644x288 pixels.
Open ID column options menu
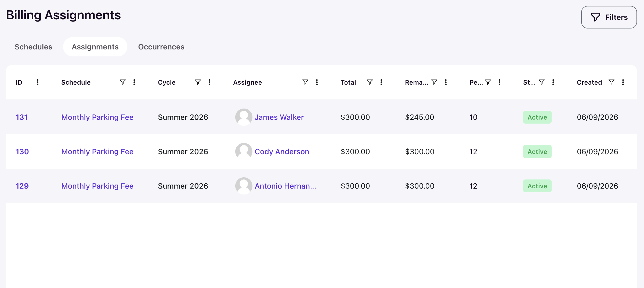[38, 82]
